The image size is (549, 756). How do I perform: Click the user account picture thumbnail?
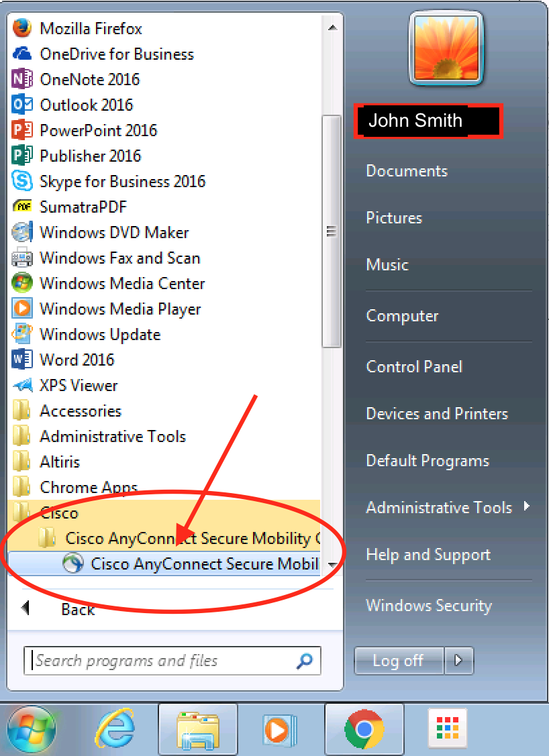[x=446, y=49]
